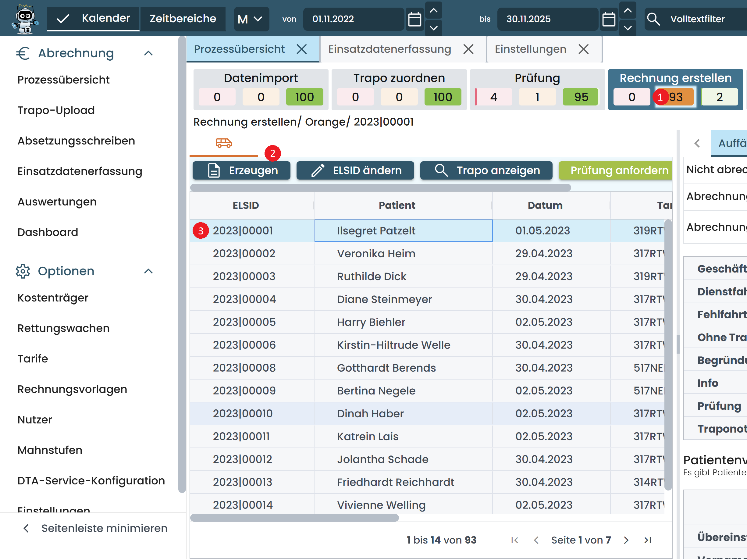This screenshot has height=560, width=747.
Task: Switch to Zeitbereiche mode
Action: 183,19
